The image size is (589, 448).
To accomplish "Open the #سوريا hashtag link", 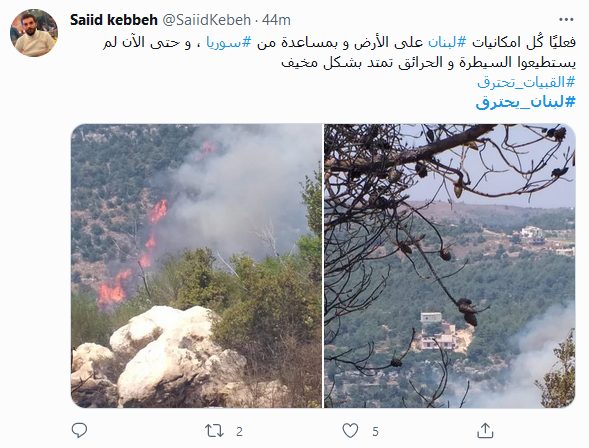I will tap(228, 42).
